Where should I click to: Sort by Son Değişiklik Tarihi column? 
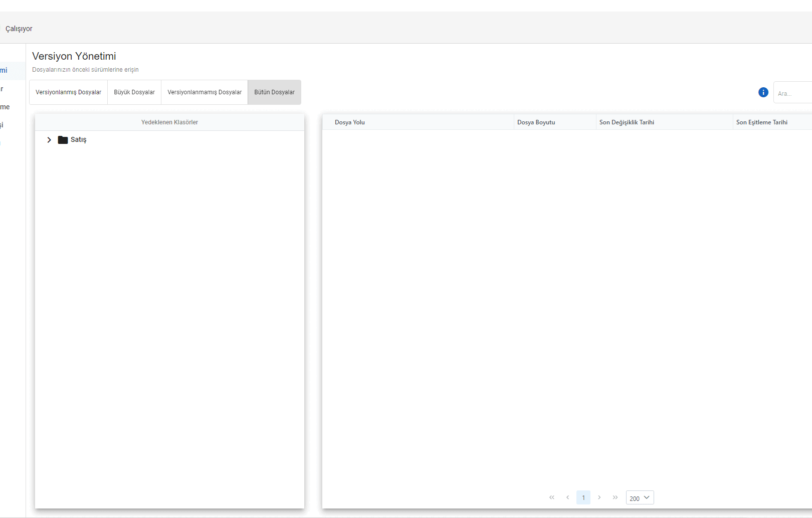coord(627,122)
